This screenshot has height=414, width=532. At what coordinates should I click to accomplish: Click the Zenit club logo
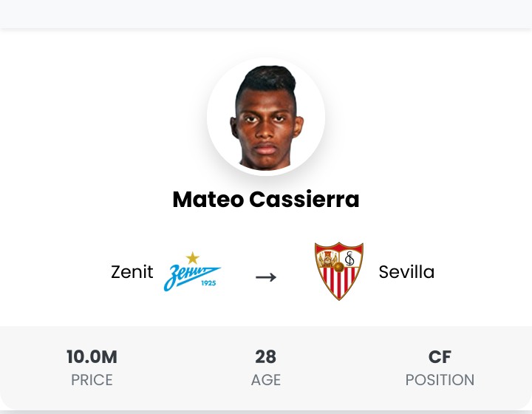(192, 271)
